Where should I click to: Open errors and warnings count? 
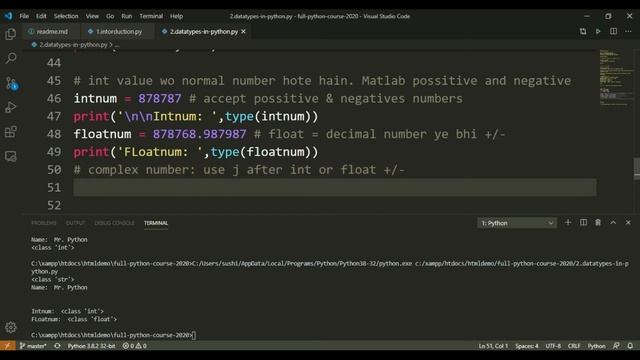135,346
